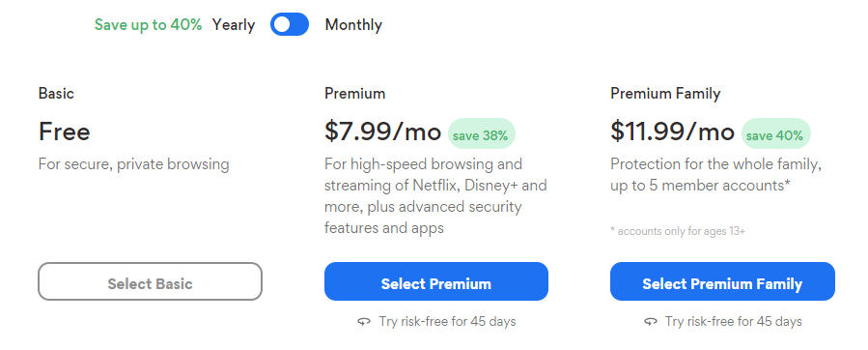
Task: Click the Select Premium Family button
Action: [x=722, y=281]
